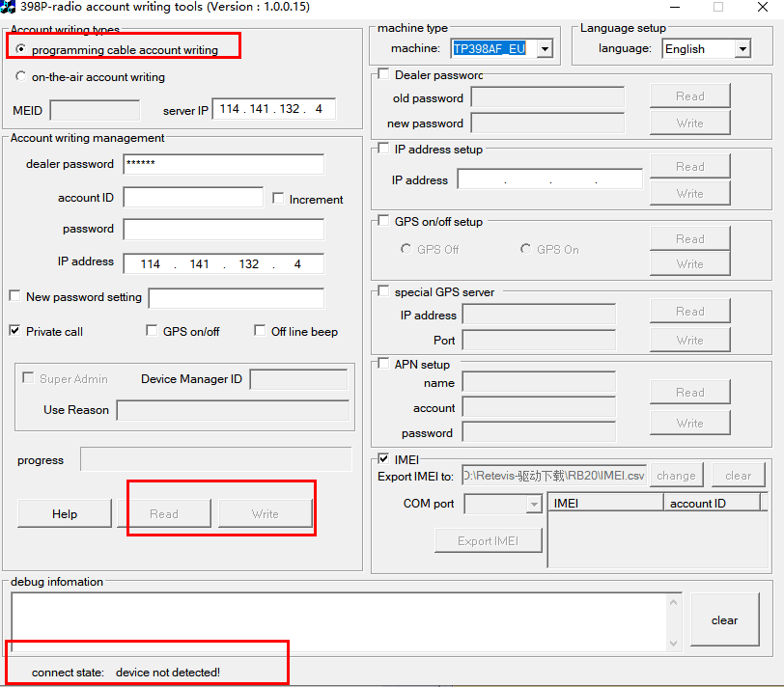This screenshot has height=687, width=784.
Task: Click the Help button
Action: pos(65,514)
